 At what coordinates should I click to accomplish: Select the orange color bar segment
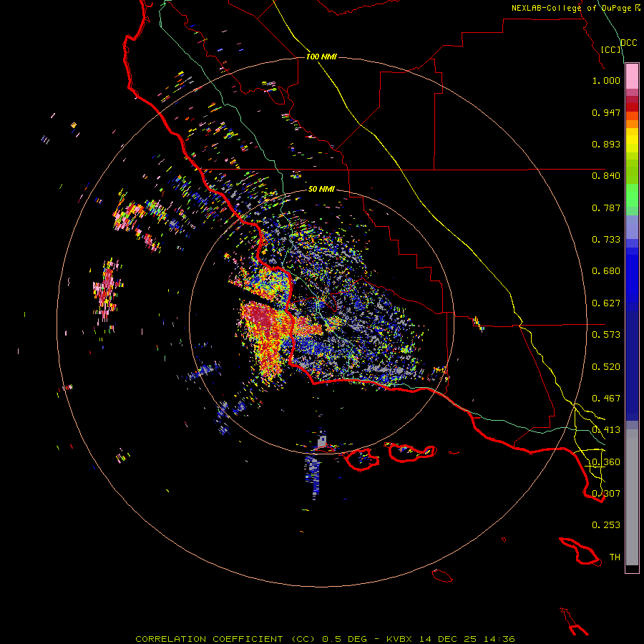(632, 124)
